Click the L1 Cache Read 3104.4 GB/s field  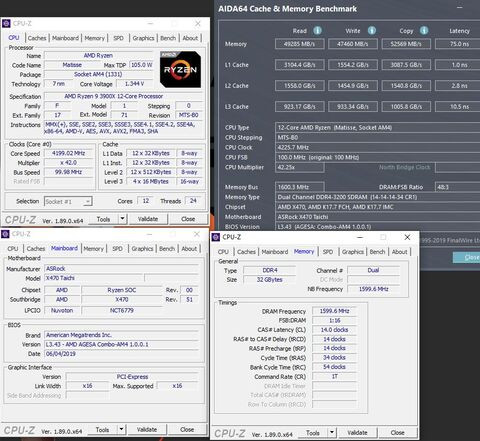click(300, 65)
